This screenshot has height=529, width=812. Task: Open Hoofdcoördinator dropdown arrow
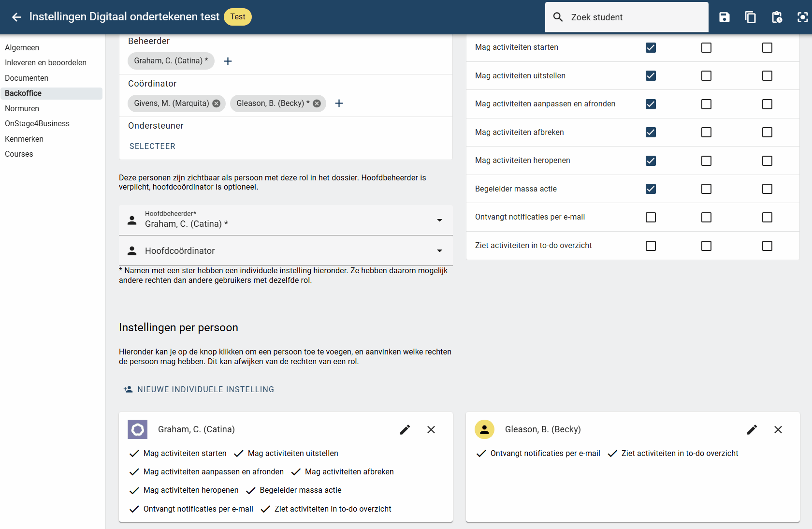coord(440,251)
